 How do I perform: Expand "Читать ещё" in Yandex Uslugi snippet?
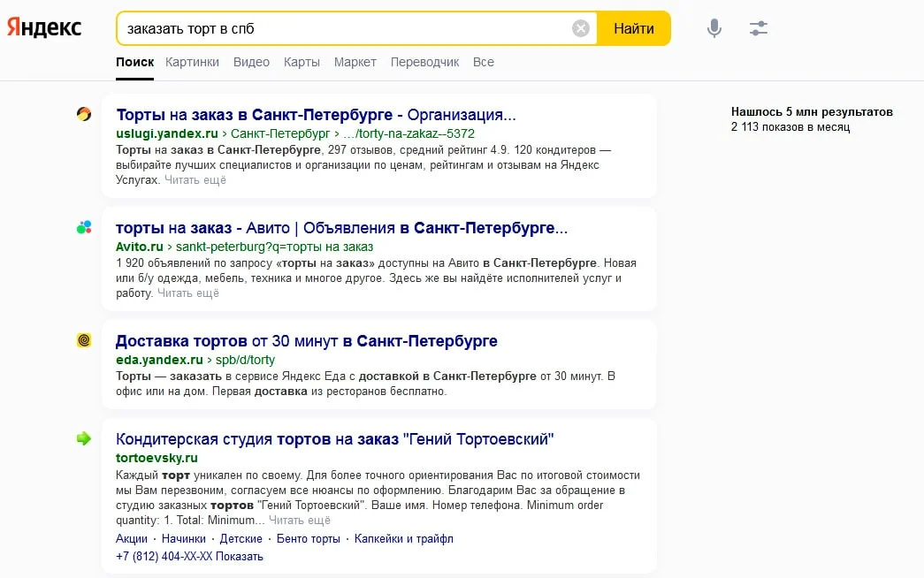point(195,180)
